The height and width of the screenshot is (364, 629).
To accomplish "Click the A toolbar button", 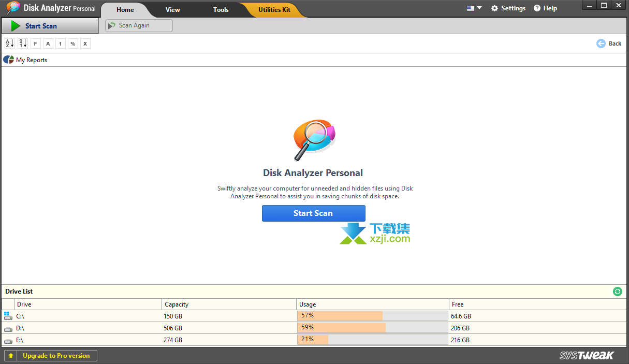I will (48, 43).
